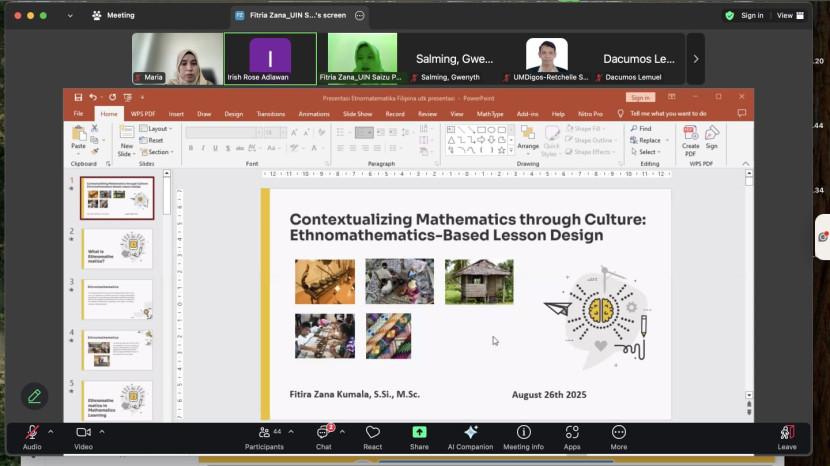Image resolution: width=830 pixels, height=466 pixels.
Task: Open shared screen options ellipsis button
Action: pyautogui.click(x=360, y=16)
